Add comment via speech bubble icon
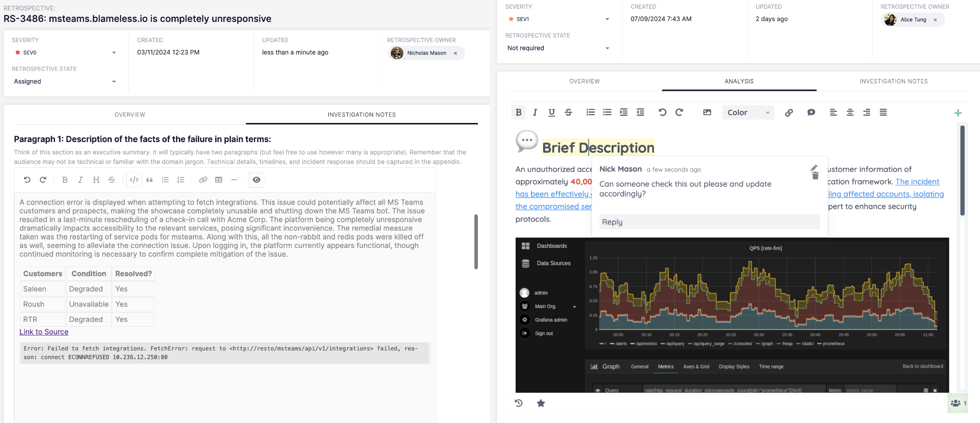Viewport: 980px width, 423px height. [x=811, y=112]
